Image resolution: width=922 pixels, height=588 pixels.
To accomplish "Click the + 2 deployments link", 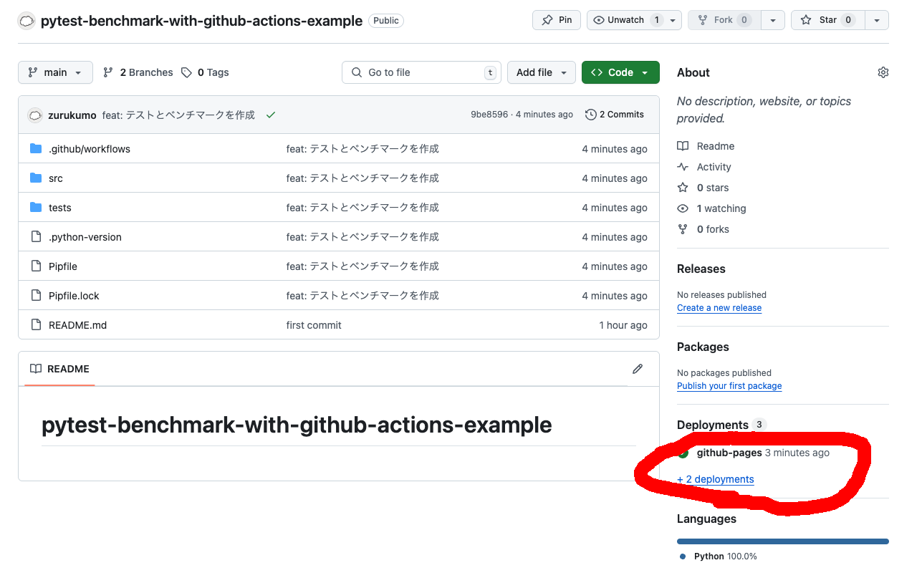I will coord(715,479).
